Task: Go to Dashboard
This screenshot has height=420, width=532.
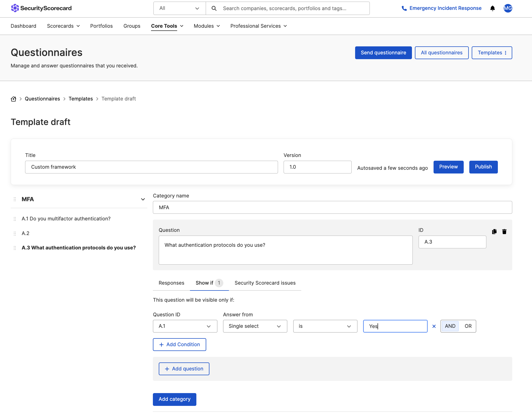Action: 23,26
